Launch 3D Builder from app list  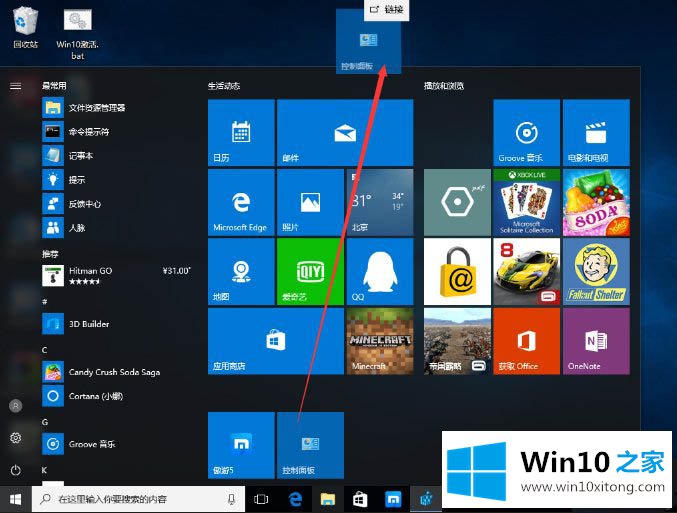point(117,324)
